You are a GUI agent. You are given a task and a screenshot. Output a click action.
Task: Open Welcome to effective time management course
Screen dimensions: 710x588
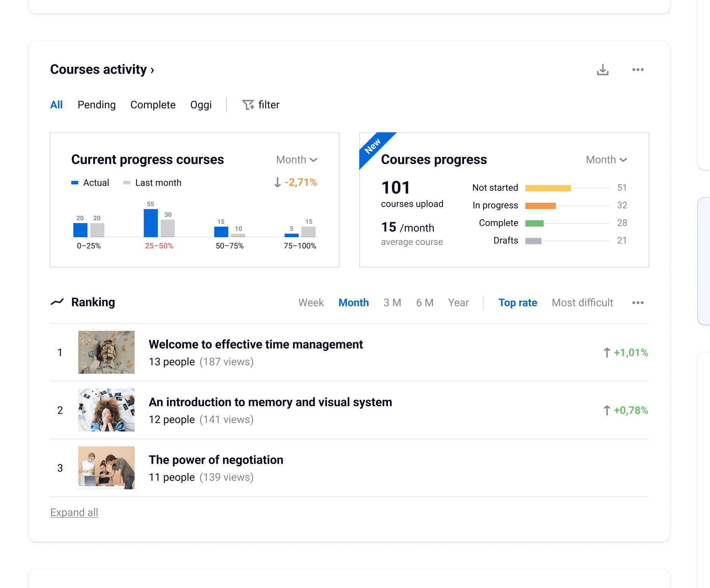[x=256, y=345]
